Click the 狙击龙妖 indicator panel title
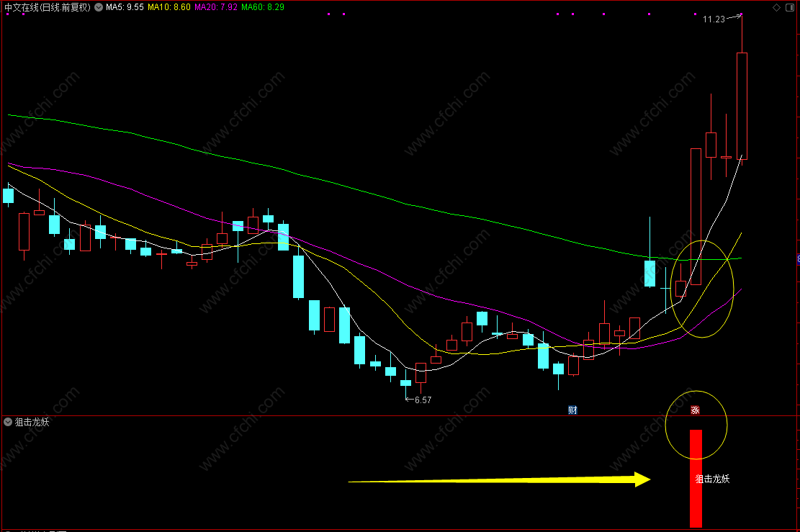 [x=32, y=422]
